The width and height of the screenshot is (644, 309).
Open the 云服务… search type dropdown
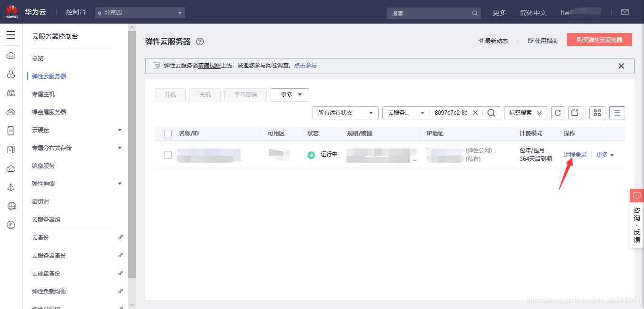point(405,113)
